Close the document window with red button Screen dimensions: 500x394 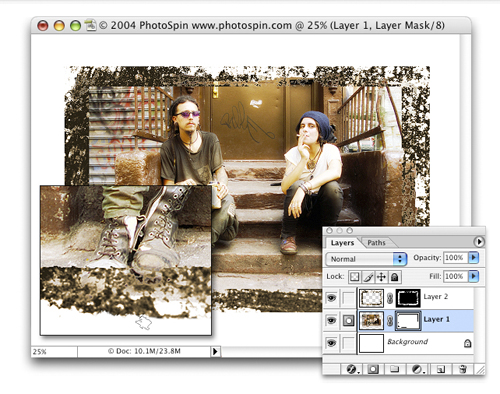pyautogui.click(x=43, y=26)
